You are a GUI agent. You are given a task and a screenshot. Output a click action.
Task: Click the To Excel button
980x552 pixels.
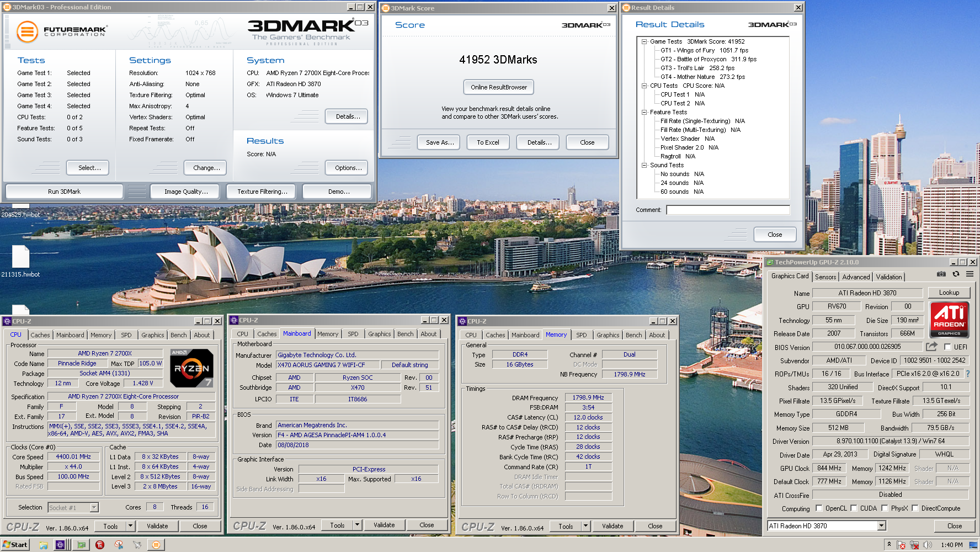point(488,142)
